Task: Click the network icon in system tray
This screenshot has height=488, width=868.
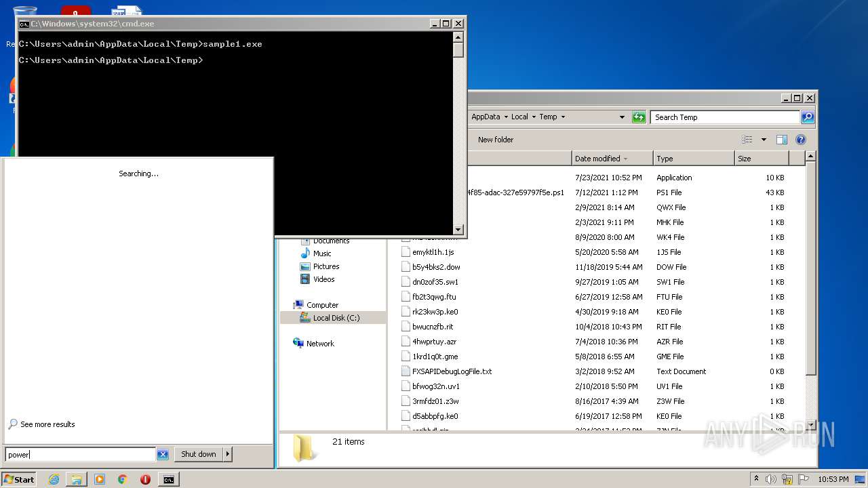Action: [787, 479]
